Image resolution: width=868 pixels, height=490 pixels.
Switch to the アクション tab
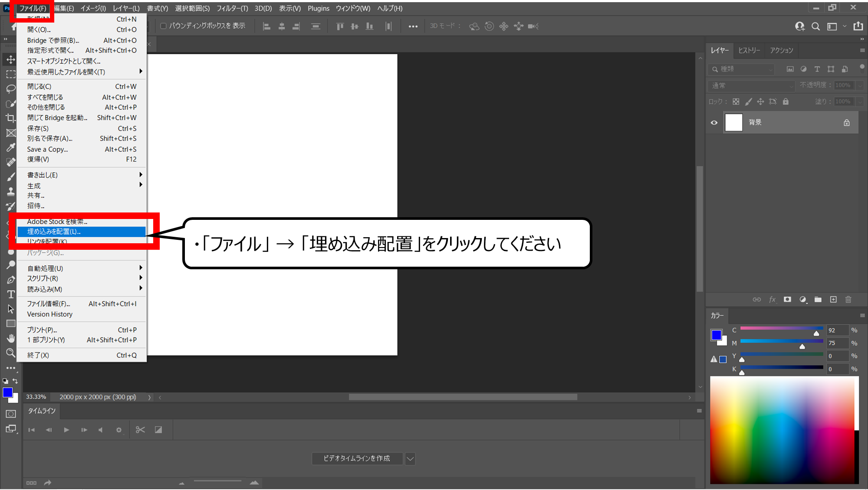[781, 50]
